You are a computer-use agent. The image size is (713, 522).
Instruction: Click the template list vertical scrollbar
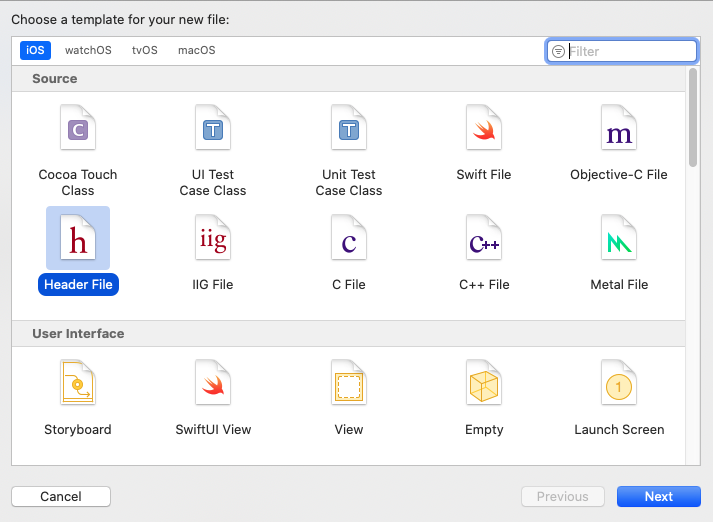(x=693, y=117)
